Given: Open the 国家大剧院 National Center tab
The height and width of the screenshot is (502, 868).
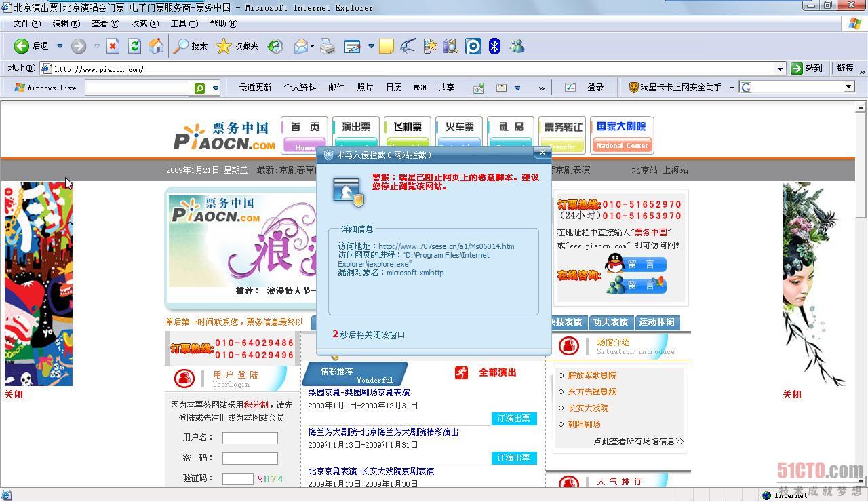Looking at the screenshot, I should [622, 135].
